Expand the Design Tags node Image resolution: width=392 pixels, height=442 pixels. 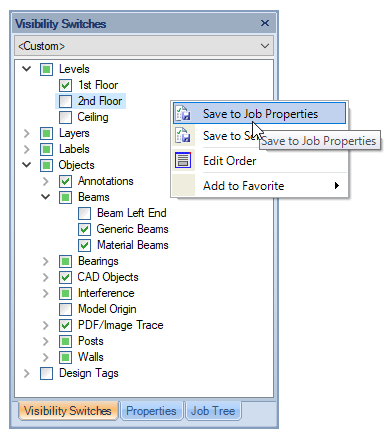27,373
